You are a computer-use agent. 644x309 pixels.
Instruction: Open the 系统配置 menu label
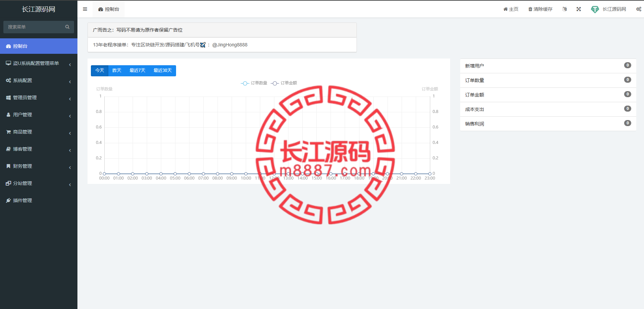(x=23, y=80)
